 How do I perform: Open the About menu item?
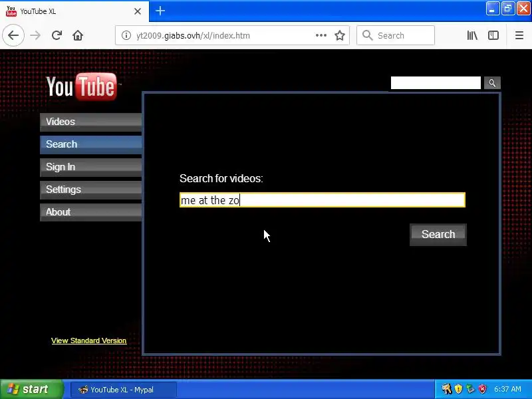click(x=91, y=212)
